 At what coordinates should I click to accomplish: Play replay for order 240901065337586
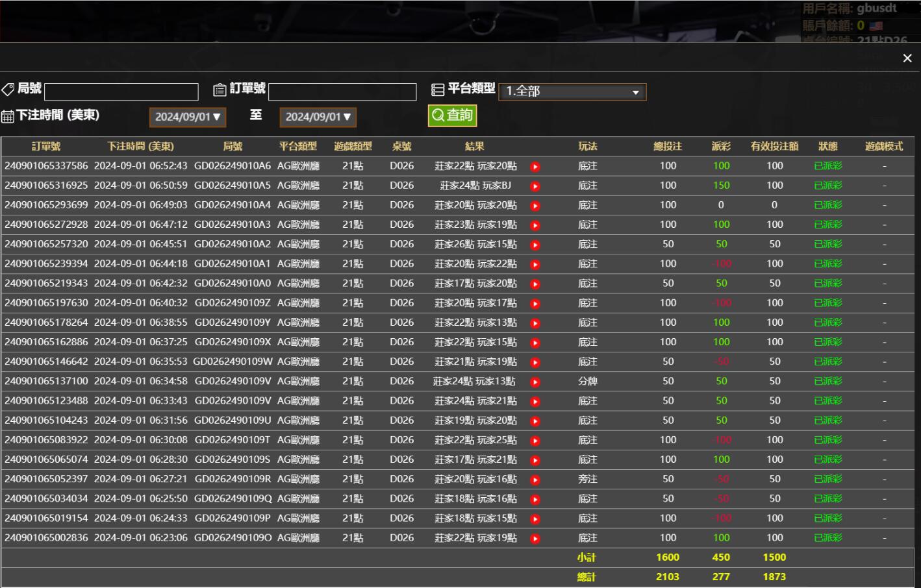pyautogui.click(x=535, y=167)
